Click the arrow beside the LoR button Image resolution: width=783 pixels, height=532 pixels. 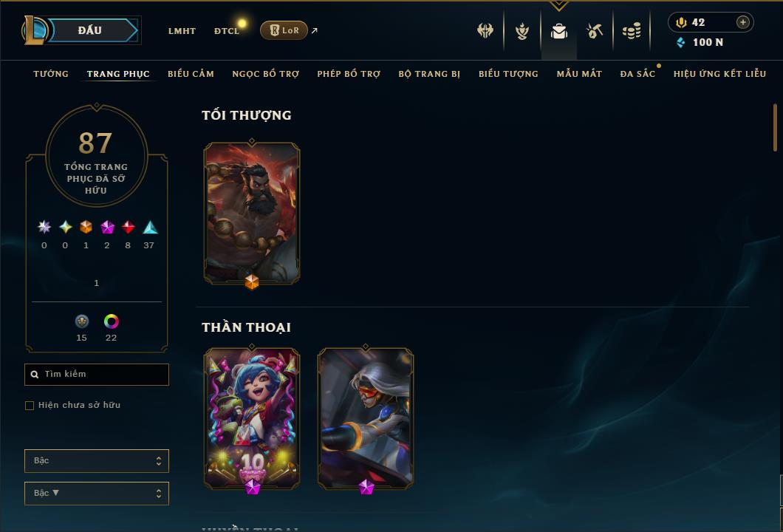click(x=315, y=30)
